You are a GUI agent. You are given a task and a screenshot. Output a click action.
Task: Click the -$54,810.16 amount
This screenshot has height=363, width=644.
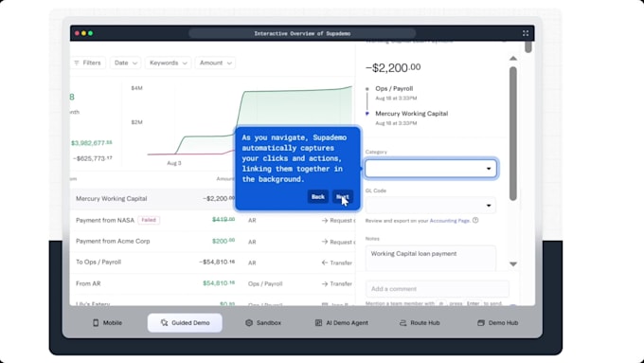217,262
